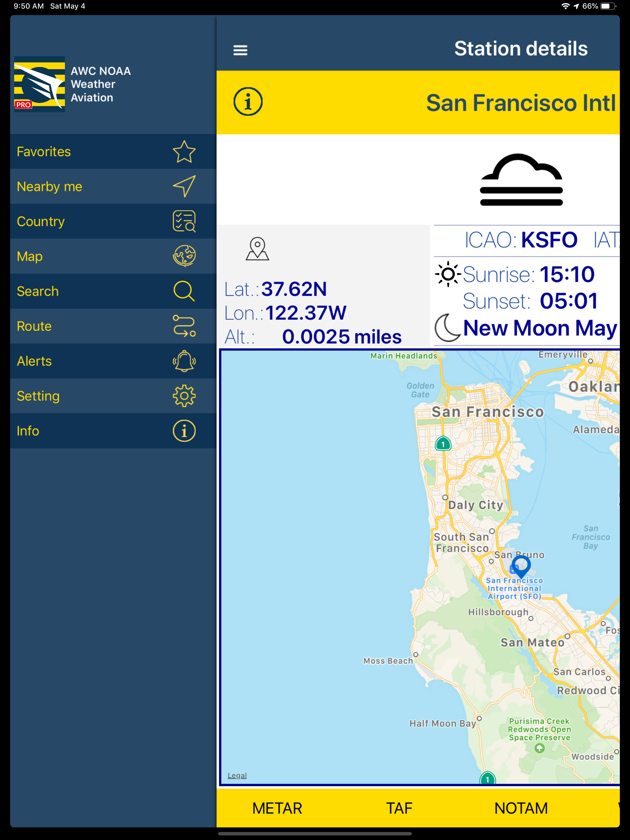This screenshot has height=840, width=630.
Task: Tap the San Mateo map label
Action: [532, 642]
